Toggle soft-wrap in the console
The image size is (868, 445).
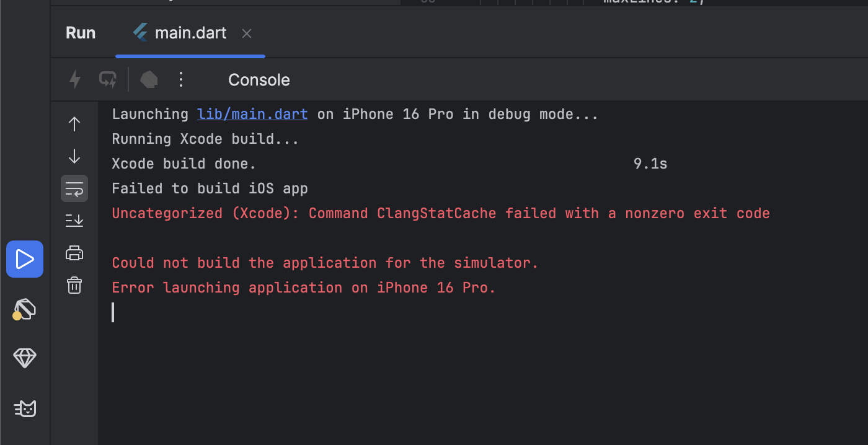(x=74, y=188)
